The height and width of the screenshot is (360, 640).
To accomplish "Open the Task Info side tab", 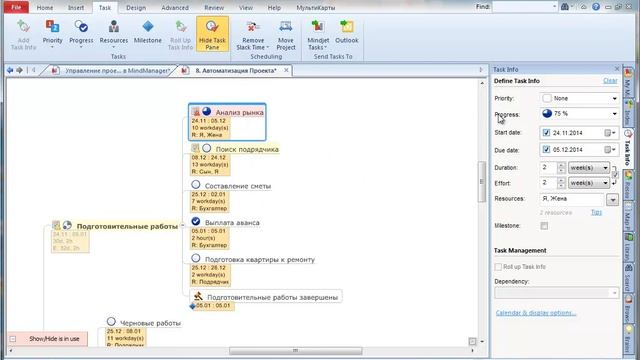I will [x=628, y=148].
